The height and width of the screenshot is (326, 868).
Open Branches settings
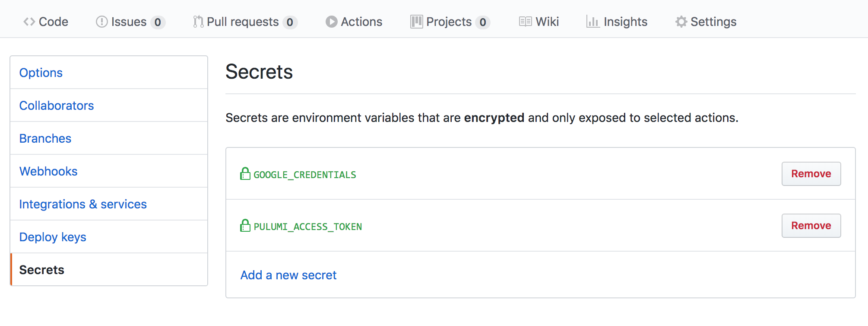(x=45, y=138)
